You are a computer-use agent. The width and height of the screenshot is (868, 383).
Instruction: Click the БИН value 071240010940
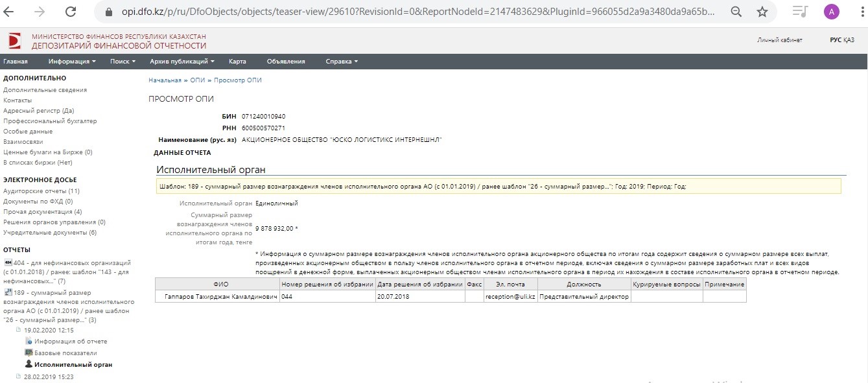pos(263,116)
